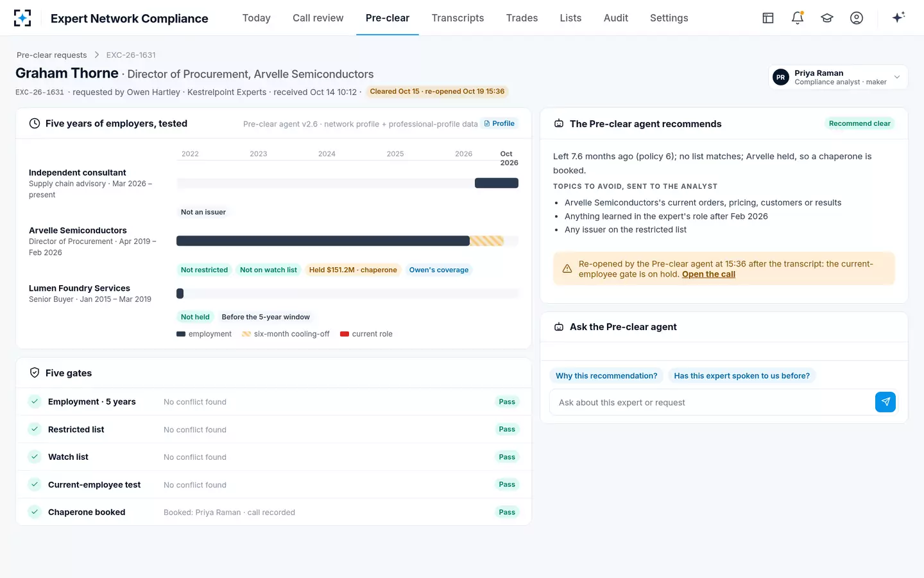The height and width of the screenshot is (578, 924).
Task: Ask 'Why this recommendation?' suggestion
Action: coord(606,376)
